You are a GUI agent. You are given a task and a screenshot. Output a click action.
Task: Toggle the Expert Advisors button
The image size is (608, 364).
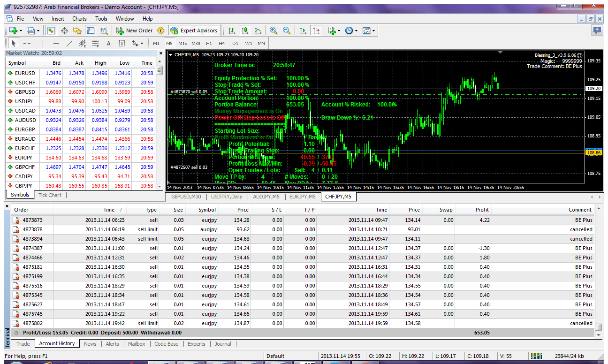tap(194, 30)
